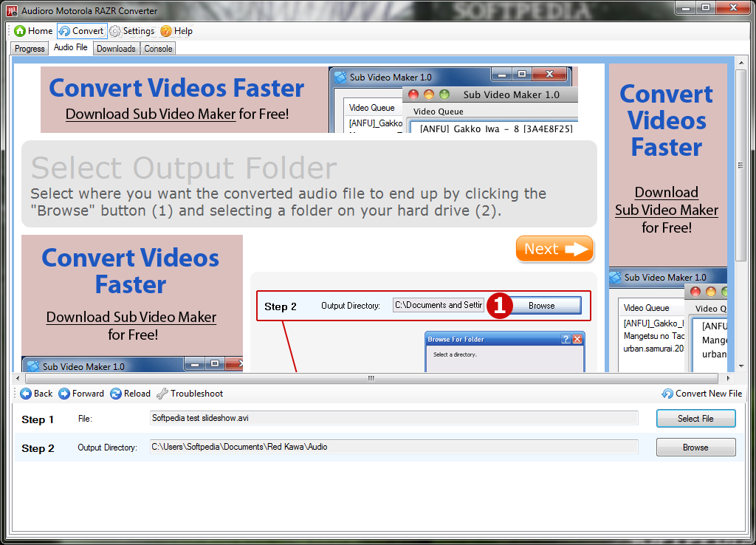The height and width of the screenshot is (545, 756).
Task: Open Settings from the toolbar
Action: 132,31
